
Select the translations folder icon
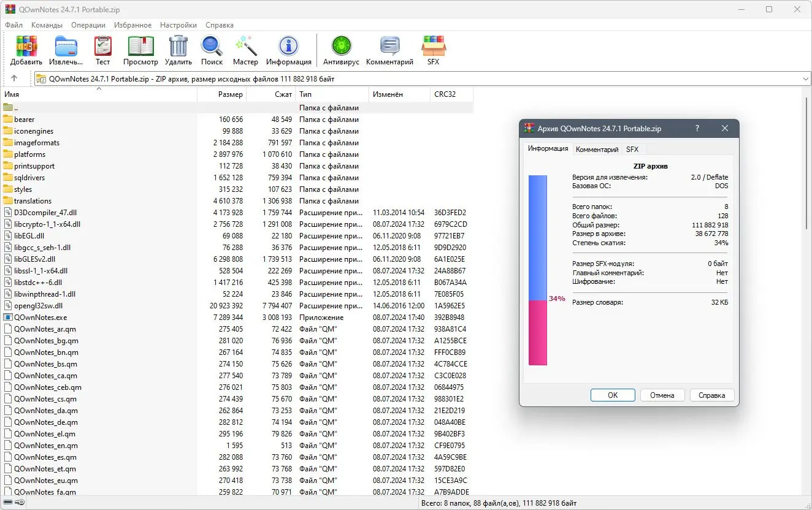tap(8, 201)
